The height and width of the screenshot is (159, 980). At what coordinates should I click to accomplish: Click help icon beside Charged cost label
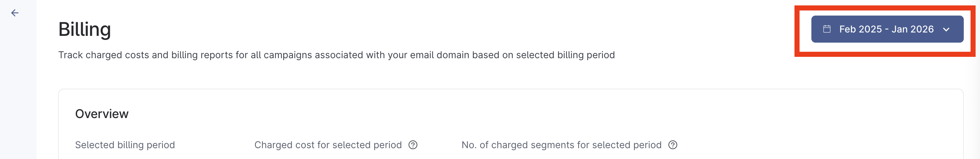pos(413,145)
